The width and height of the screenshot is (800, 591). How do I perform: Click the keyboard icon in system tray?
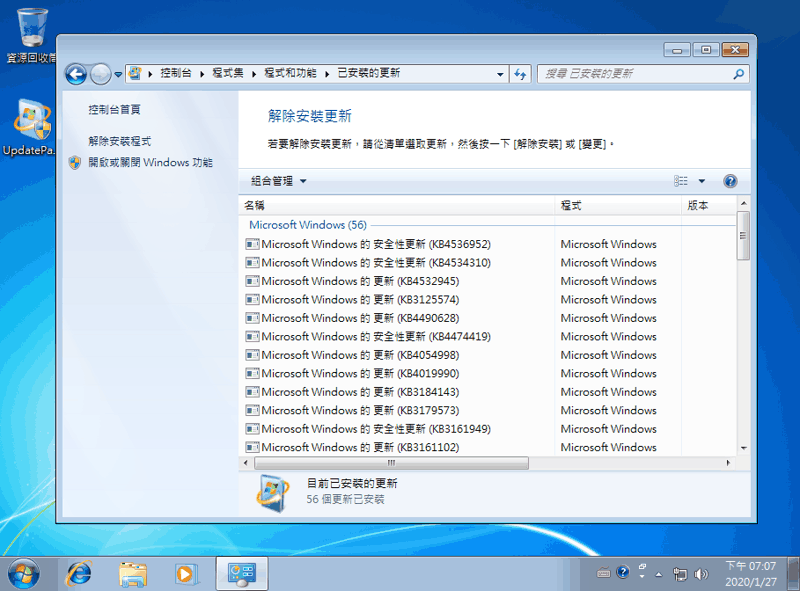tap(604, 572)
